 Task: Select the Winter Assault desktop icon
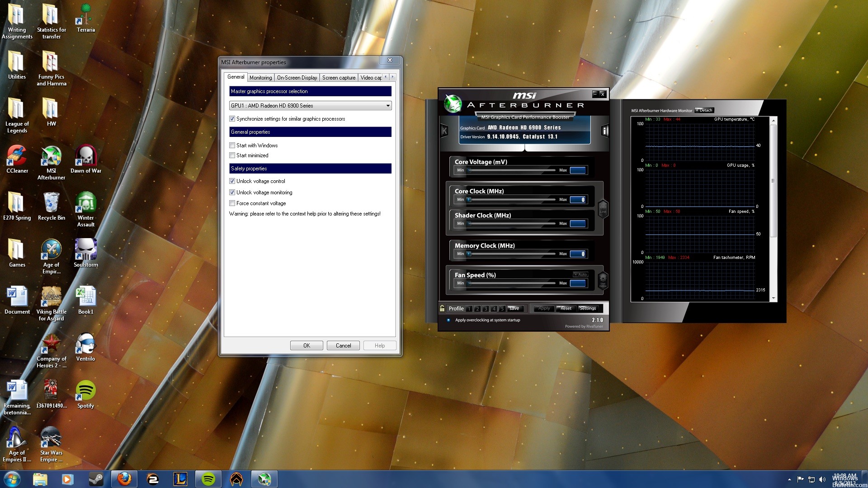(86, 210)
